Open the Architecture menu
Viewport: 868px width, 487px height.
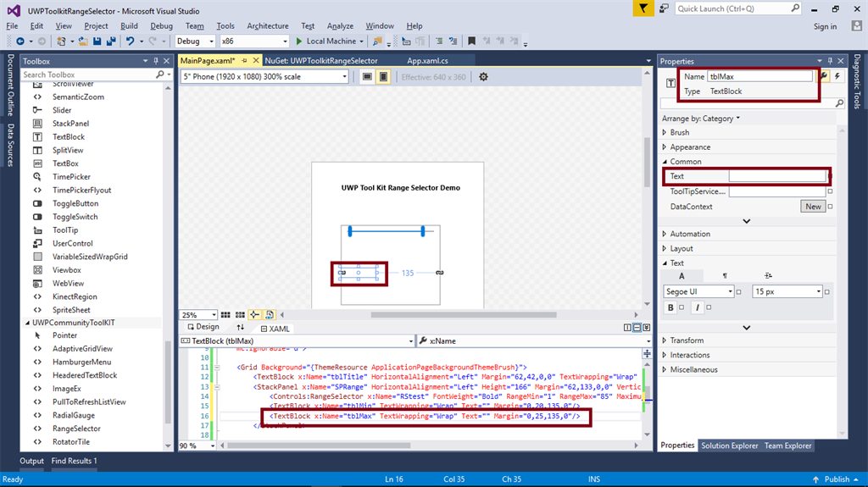pyautogui.click(x=268, y=26)
